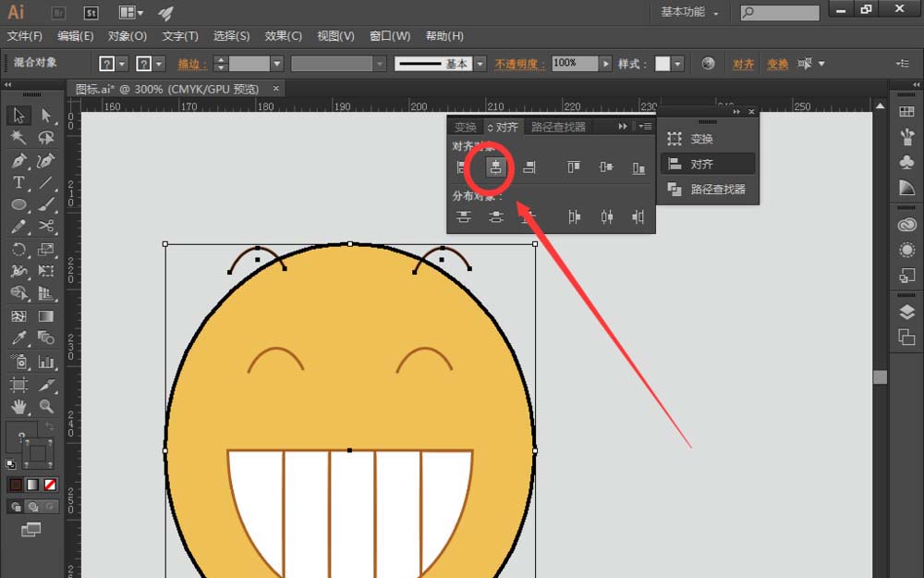Click 对齐 link in control bar
This screenshot has width=924, height=578.
pos(743,64)
